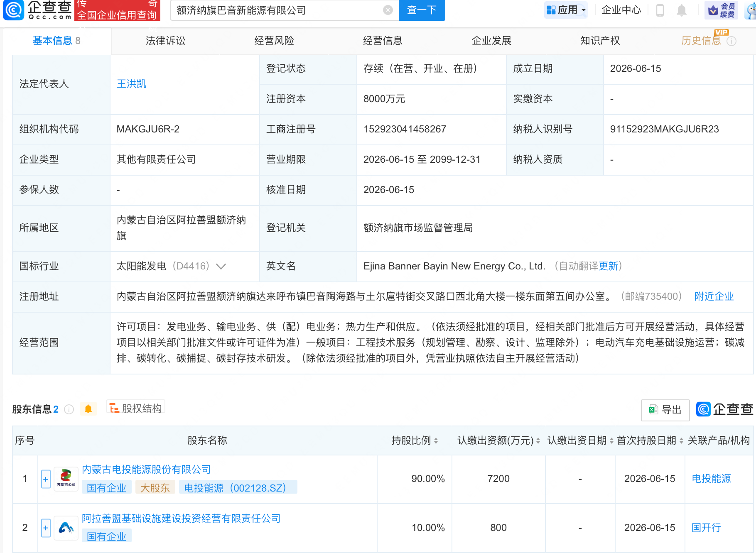
Task: Click the VIP membership renewal crown icon
Action: coord(722,10)
